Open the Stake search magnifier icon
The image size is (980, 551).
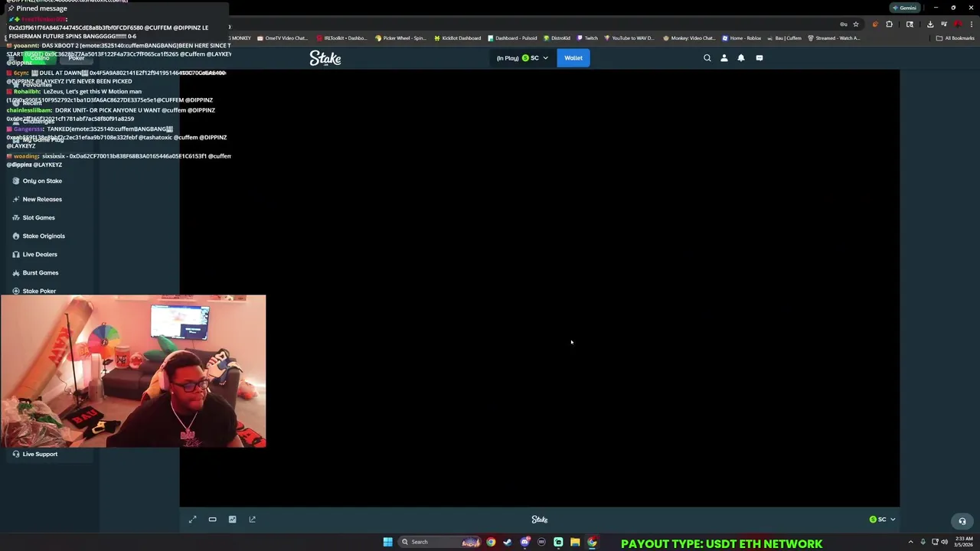pyautogui.click(x=707, y=58)
